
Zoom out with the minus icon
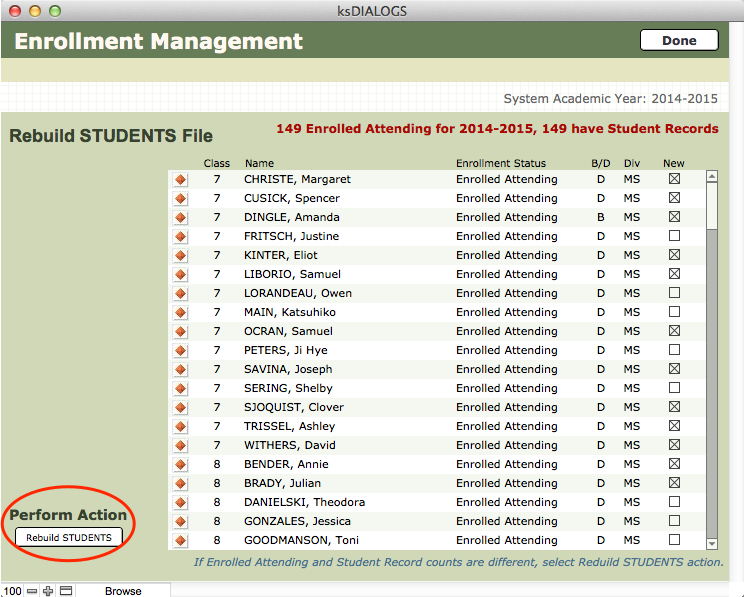32,591
